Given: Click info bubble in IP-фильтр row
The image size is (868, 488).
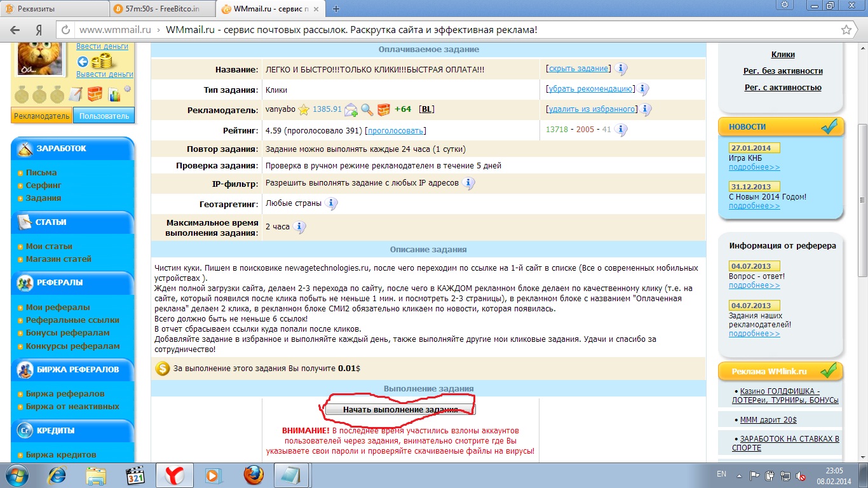Looking at the screenshot, I should tap(468, 184).
